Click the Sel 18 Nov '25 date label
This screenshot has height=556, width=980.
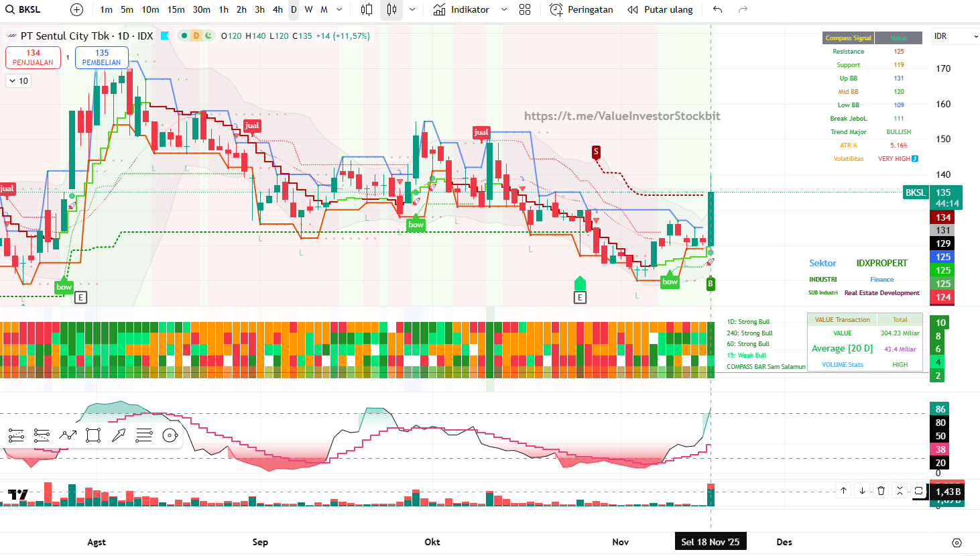click(711, 542)
